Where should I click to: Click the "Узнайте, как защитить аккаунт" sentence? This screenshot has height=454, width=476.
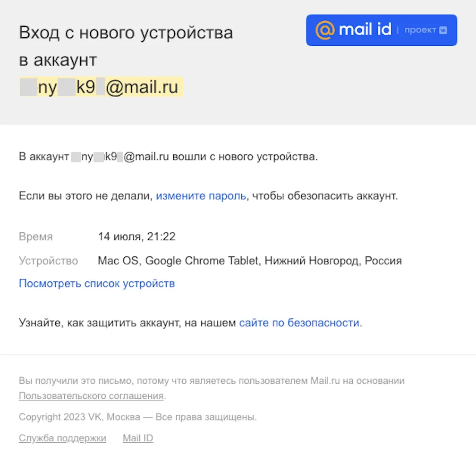pyautogui.click(x=191, y=323)
